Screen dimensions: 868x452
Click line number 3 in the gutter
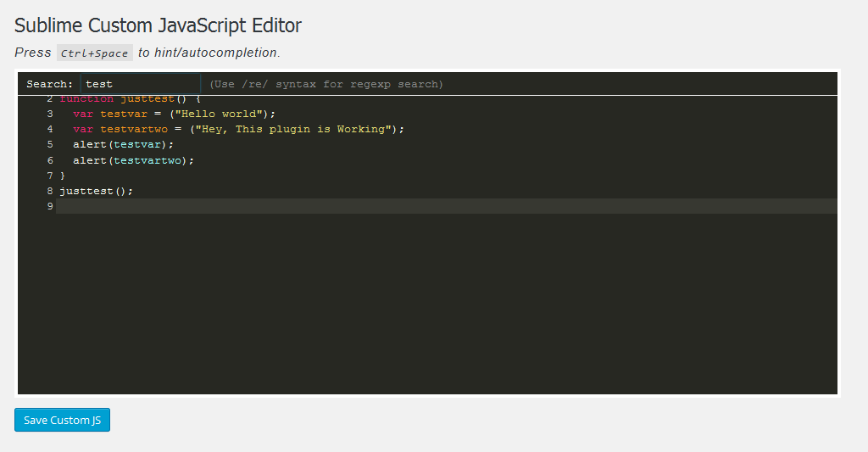pyautogui.click(x=50, y=114)
